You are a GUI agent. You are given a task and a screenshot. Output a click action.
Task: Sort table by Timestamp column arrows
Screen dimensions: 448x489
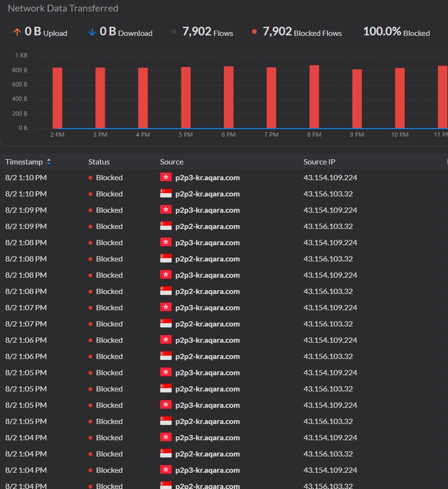click(x=49, y=162)
